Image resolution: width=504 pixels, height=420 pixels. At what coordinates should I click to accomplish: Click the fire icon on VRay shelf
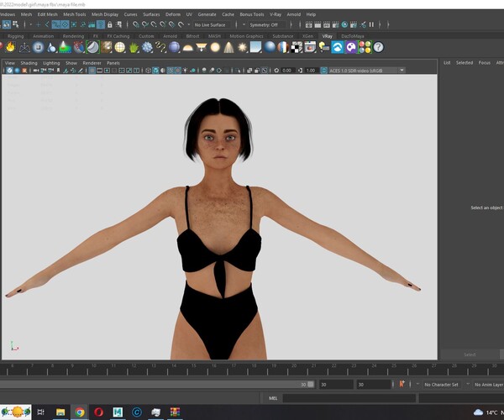coord(10,47)
